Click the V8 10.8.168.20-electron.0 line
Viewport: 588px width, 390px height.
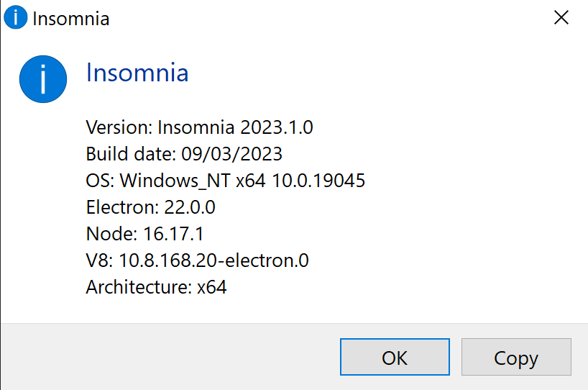coord(197,260)
